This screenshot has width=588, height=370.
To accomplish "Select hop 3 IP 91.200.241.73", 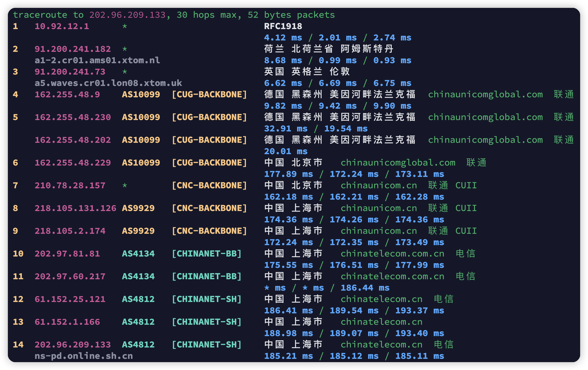I will [70, 72].
